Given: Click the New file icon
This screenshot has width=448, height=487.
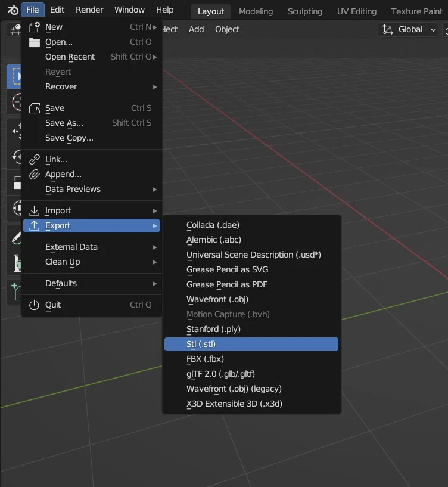Looking at the screenshot, I should pos(34,27).
